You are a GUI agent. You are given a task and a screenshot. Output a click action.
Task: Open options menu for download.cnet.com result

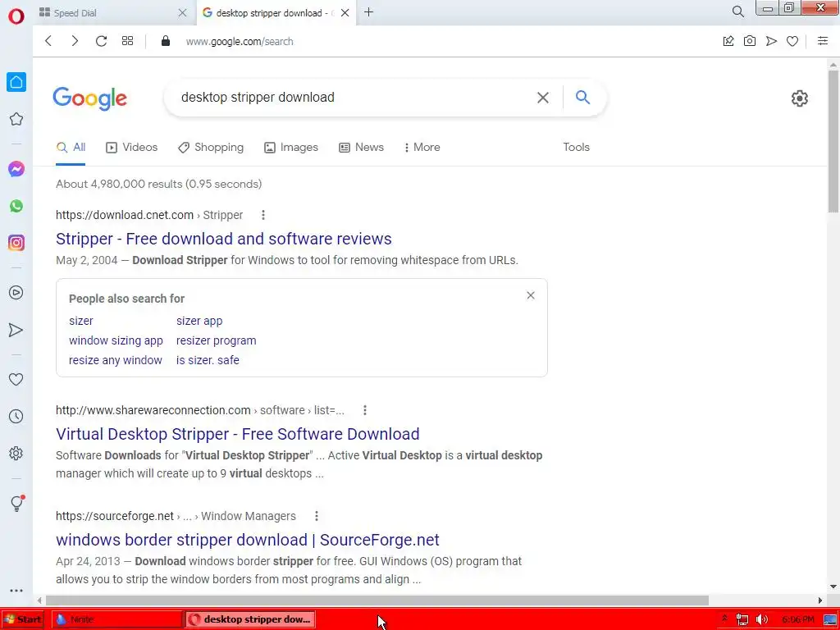[263, 215]
